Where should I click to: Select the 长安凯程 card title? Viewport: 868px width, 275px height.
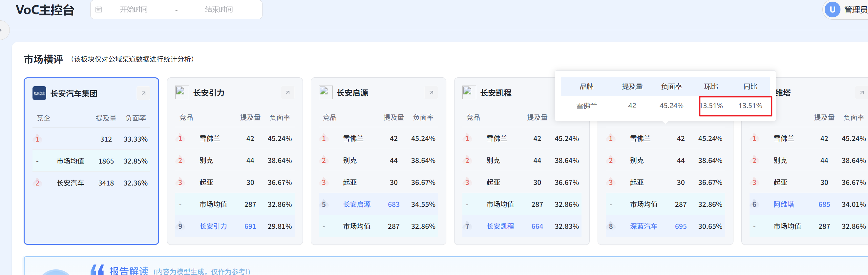(496, 93)
